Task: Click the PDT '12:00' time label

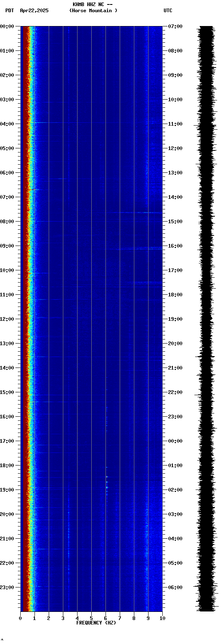Action: click(x=7, y=319)
